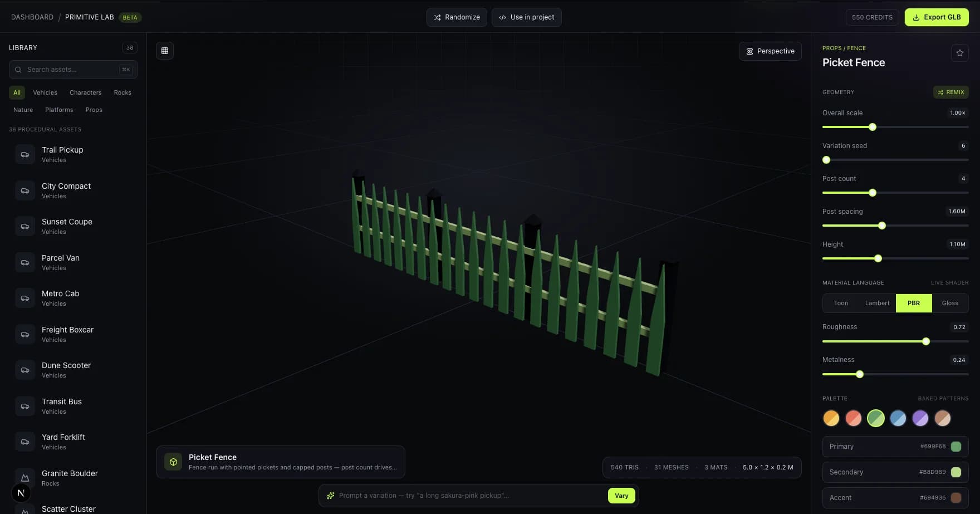Screen dimensions: 980x514
Task: Favorite Picket Fence with the star icon
Action: (960, 53)
